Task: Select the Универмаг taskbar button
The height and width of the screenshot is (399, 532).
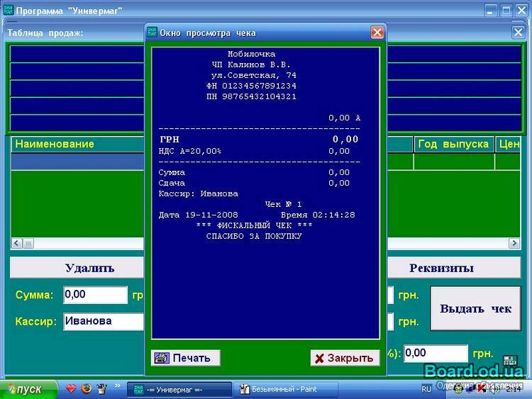Action: coord(179,389)
